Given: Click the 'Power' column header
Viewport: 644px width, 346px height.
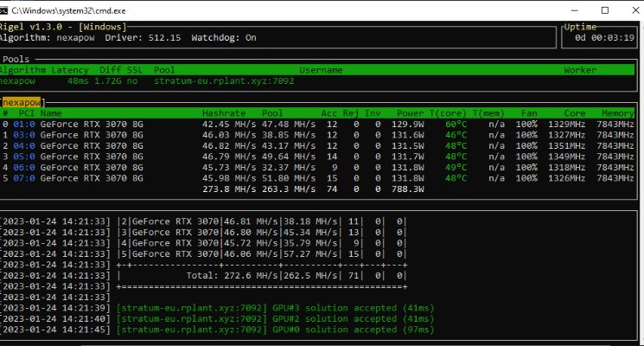Looking at the screenshot, I should click(x=411, y=113).
